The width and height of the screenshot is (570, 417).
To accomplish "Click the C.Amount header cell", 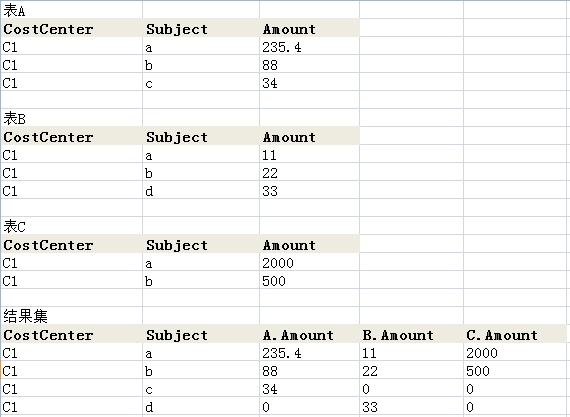I will click(515, 334).
